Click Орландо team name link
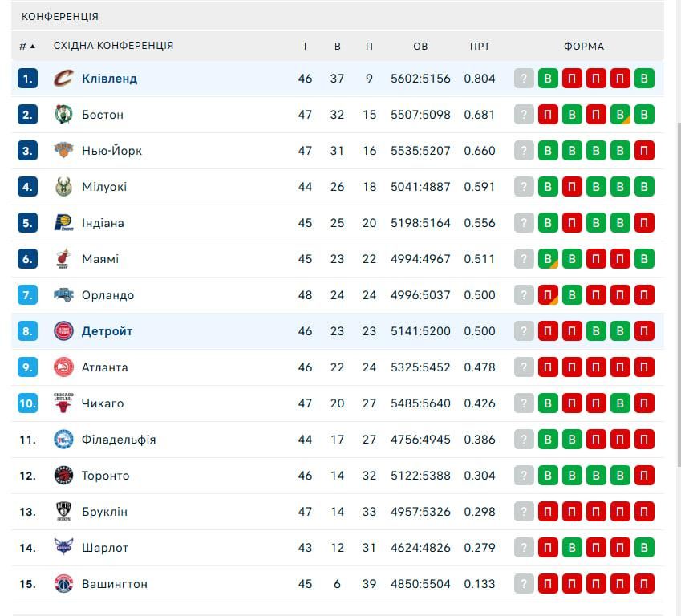Viewport: 681px width, 616px height. click(x=107, y=295)
